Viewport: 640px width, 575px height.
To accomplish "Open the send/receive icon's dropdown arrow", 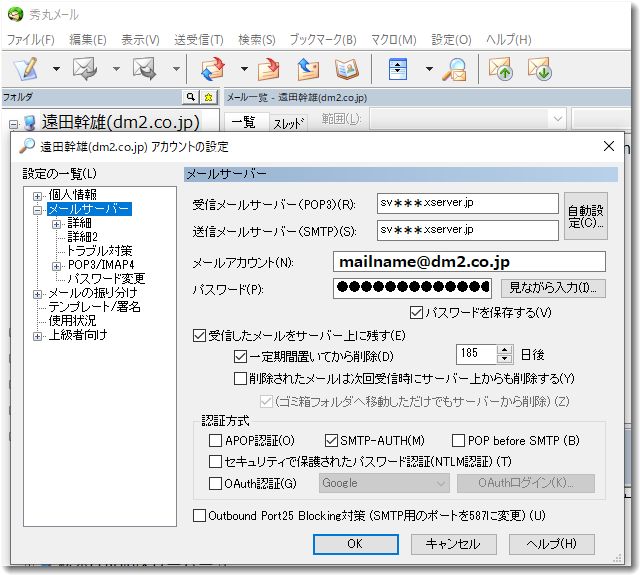I will point(244,69).
